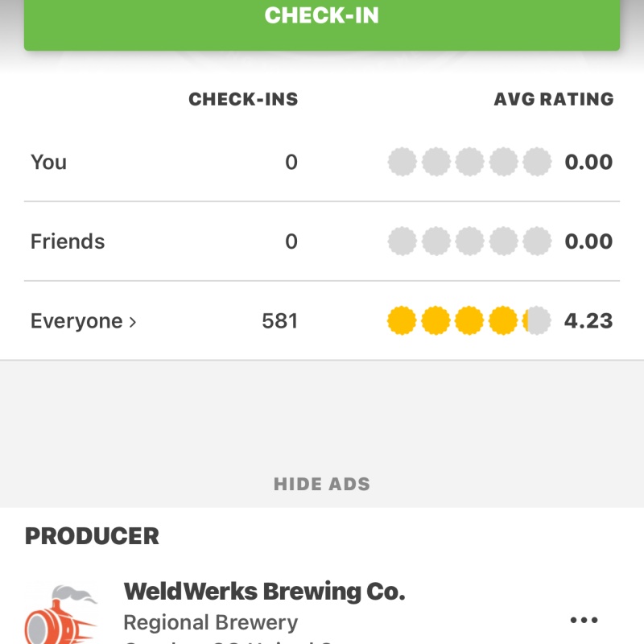Screen dimensions: 644x644
Task: Open the CHECK-INS column header
Action: [x=243, y=99]
